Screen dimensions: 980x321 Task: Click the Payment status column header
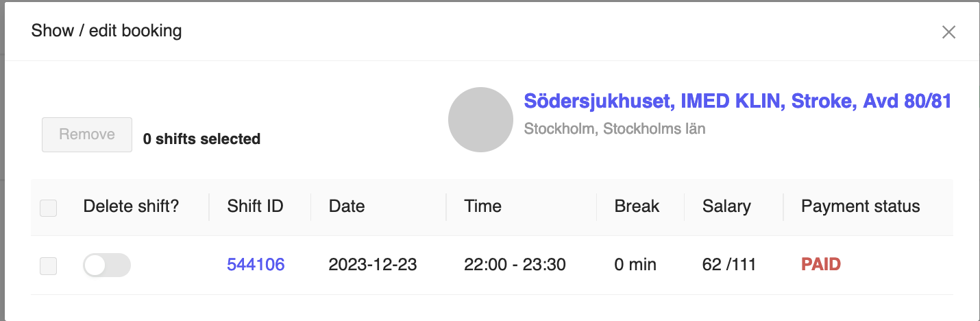[860, 206]
